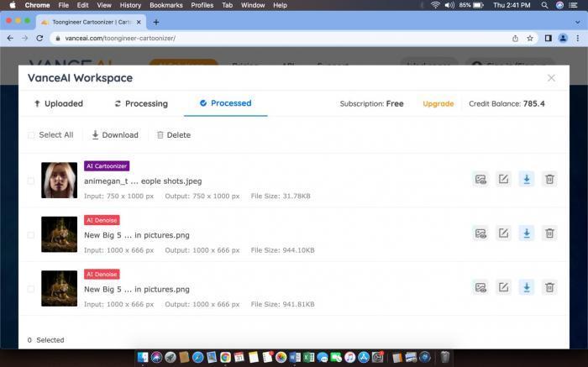The width and height of the screenshot is (588, 367).
Task: Open the Window menu
Action: [x=253, y=5]
